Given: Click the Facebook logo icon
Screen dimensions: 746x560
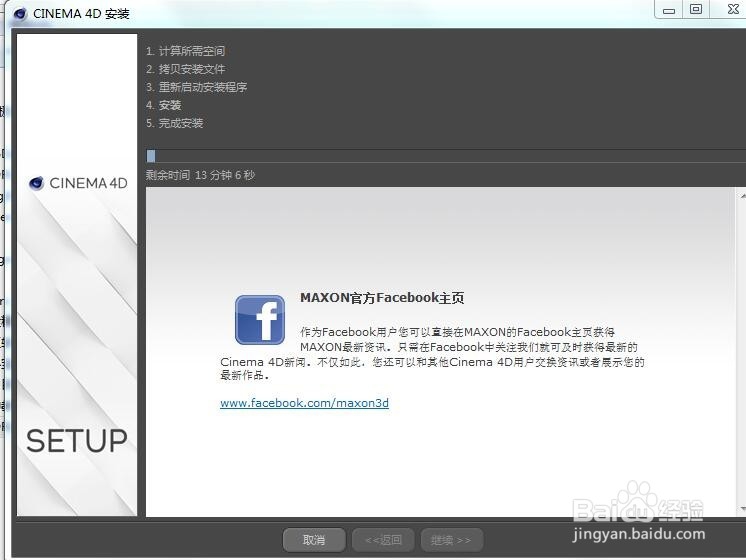Looking at the screenshot, I should coord(260,320).
